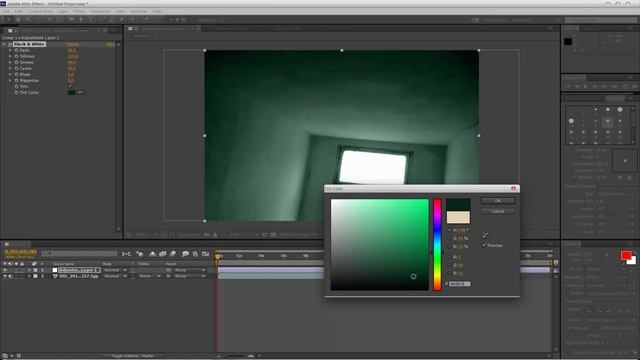640x360 pixels.
Task: Click the eyedropper beside the Tint Color swatch
Action: coord(81,93)
